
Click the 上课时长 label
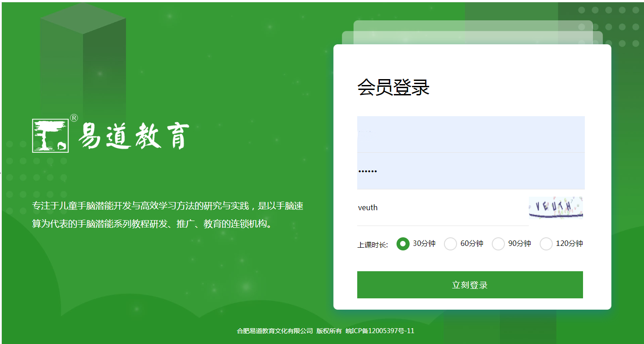coord(372,245)
